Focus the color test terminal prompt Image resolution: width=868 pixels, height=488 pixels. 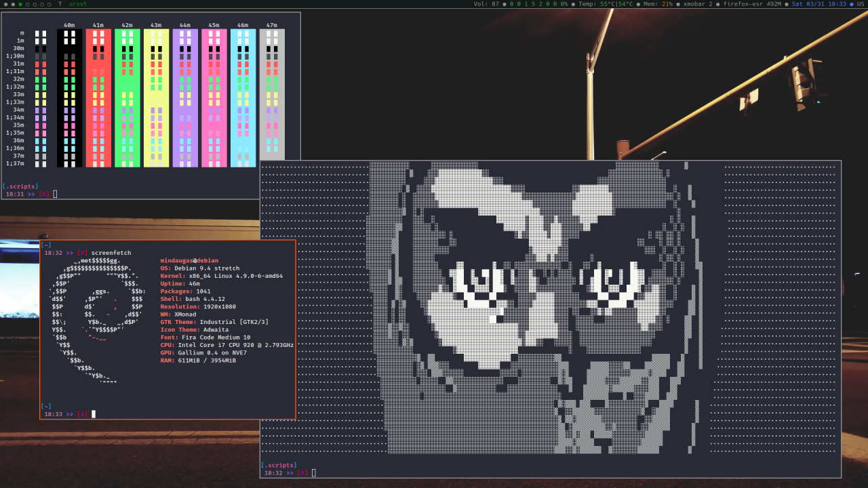31,194
